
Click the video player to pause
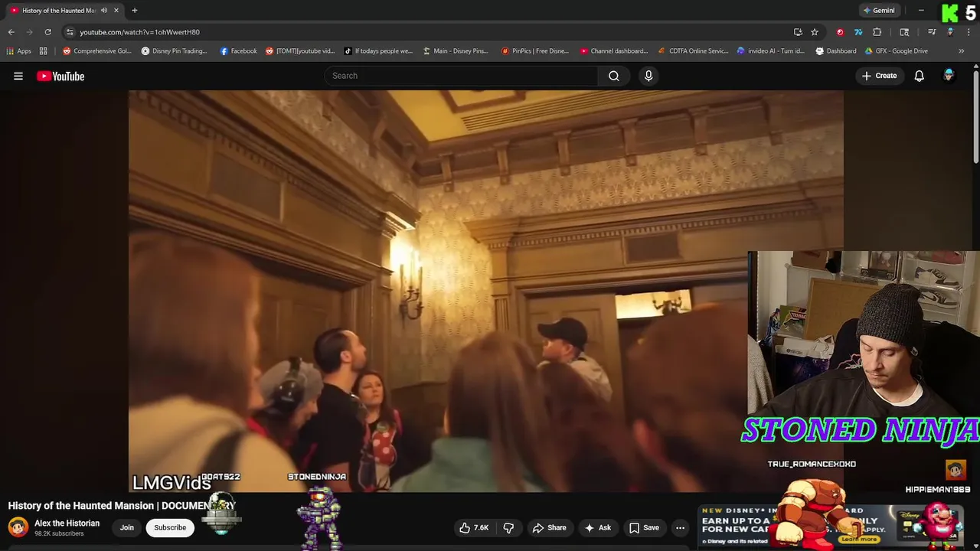tap(485, 291)
